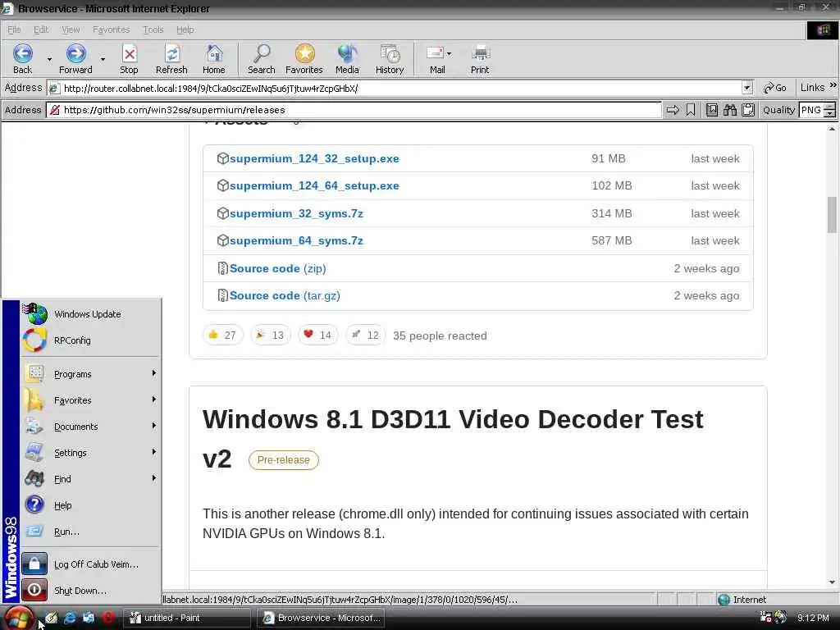Click the Browservice bookmarks book icon
The width and height of the screenshot is (840, 630).
point(712,110)
